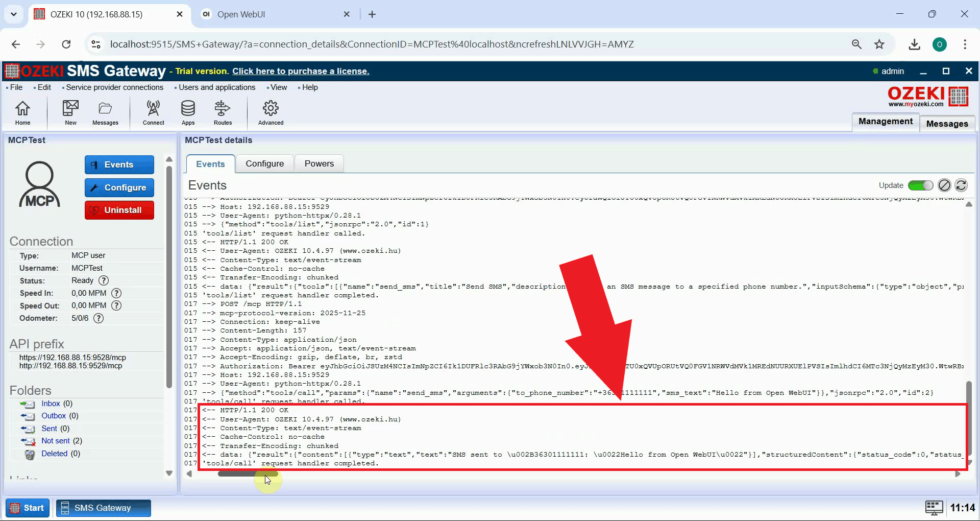
Task: Click the purchase a license link
Action: (x=301, y=71)
